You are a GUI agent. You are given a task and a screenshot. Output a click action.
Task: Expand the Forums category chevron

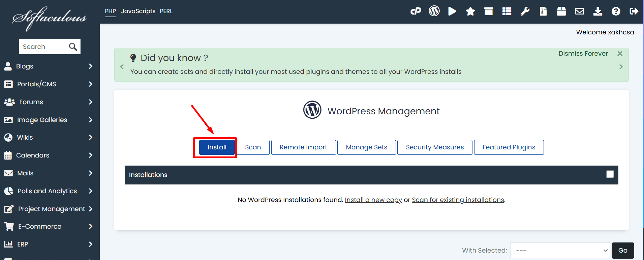[x=90, y=102]
